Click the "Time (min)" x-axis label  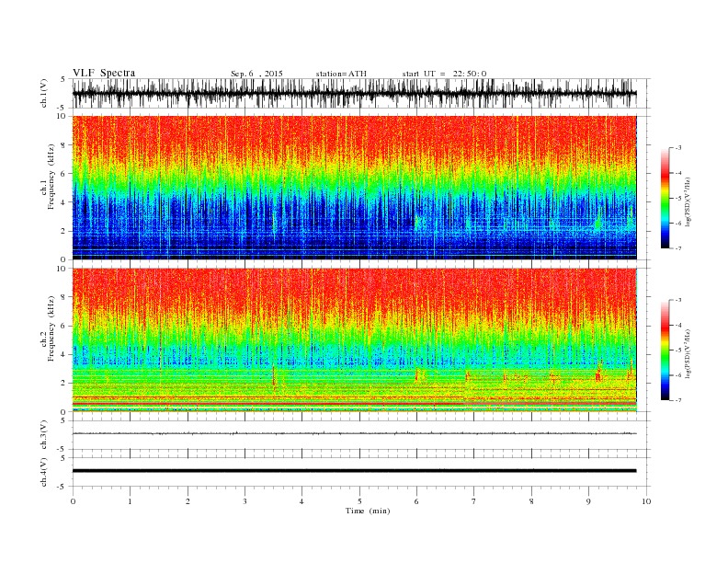click(x=368, y=511)
